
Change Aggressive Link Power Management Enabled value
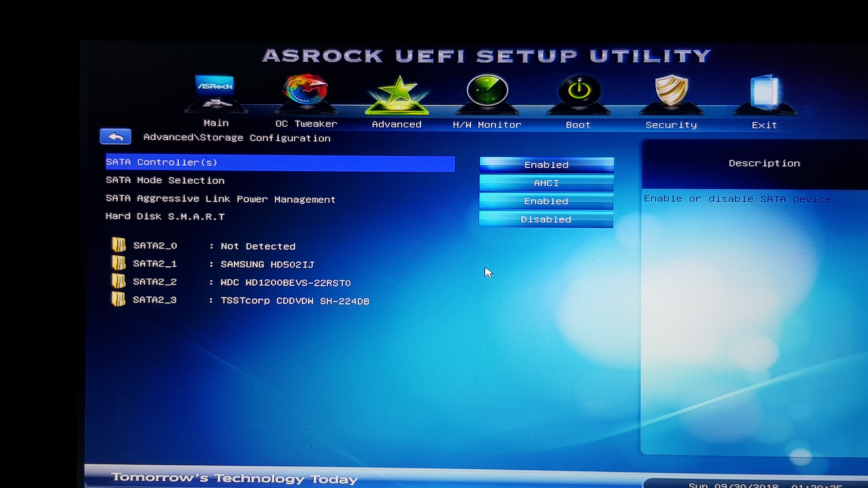tap(546, 201)
